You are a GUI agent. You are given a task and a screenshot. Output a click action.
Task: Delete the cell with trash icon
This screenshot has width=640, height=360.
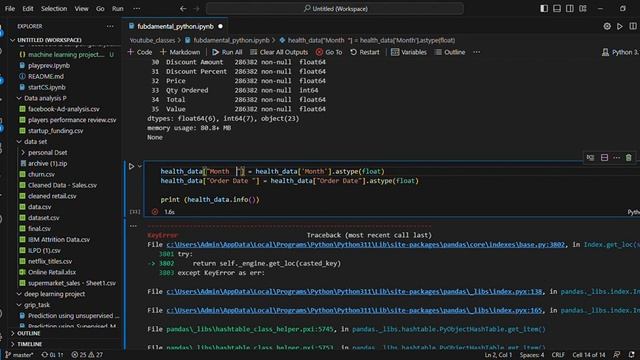click(x=629, y=158)
